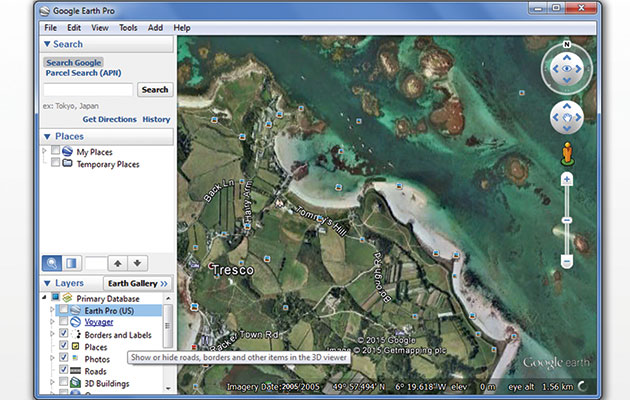630x400 pixels.
Task: Open the Help menu
Action: click(x=182, y=28)
